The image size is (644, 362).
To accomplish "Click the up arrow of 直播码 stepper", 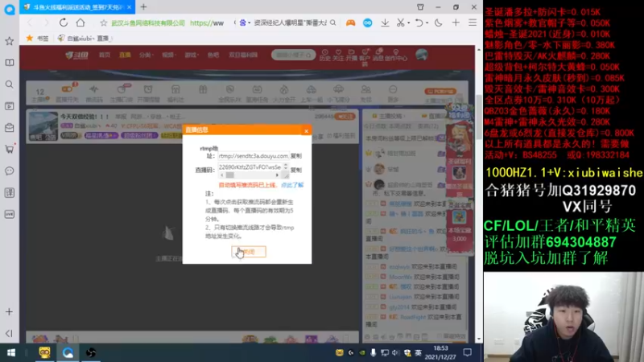I will [286, 165].
